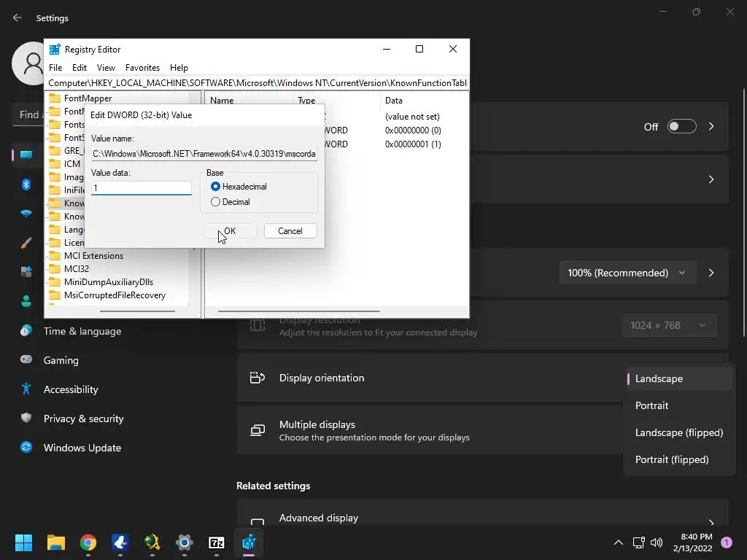Click the Registry Editor address bar

click(257, 83)
